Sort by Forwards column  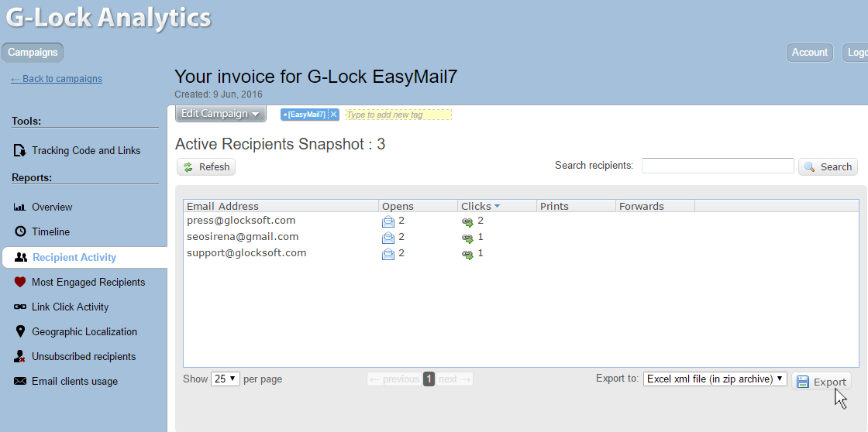[x=655, y=206]
